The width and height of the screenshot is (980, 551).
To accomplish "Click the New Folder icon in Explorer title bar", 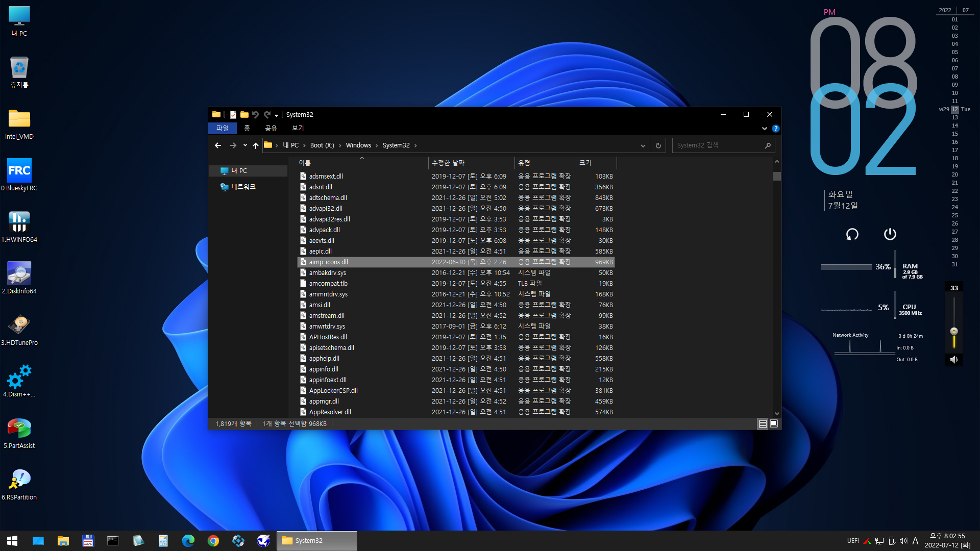I will [244, 115].
